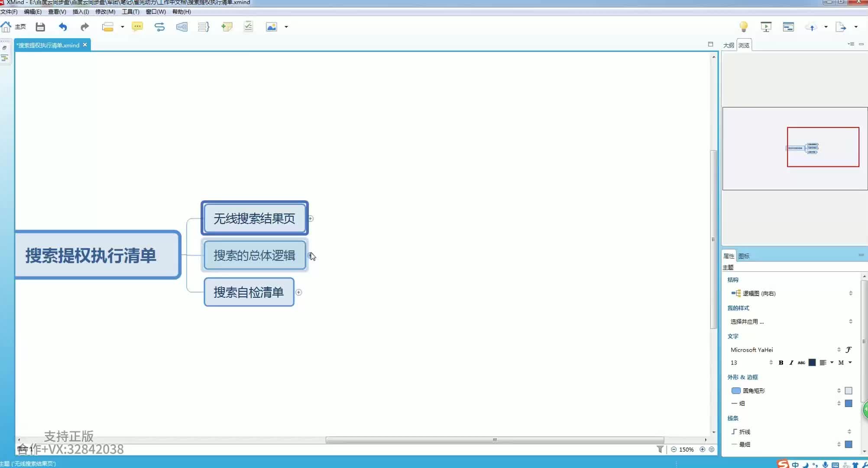Switch to the 属性 properties tab
The width and height of the screenshot is (868, 468).
point(729,256)
